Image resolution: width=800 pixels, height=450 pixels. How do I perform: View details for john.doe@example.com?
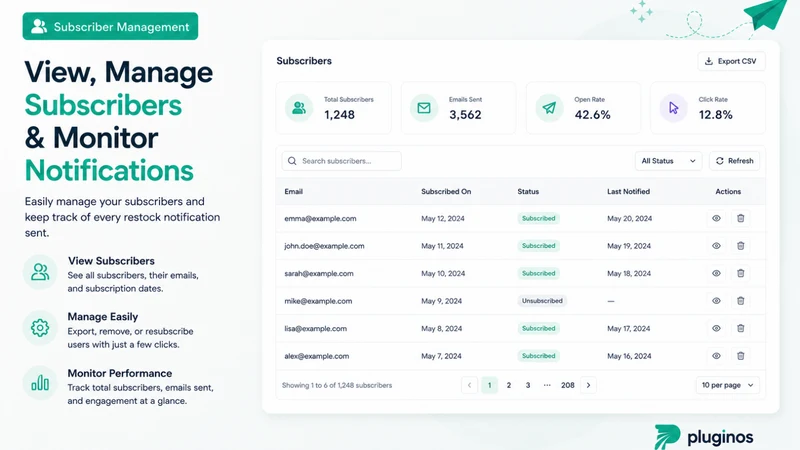coord(716,246)
